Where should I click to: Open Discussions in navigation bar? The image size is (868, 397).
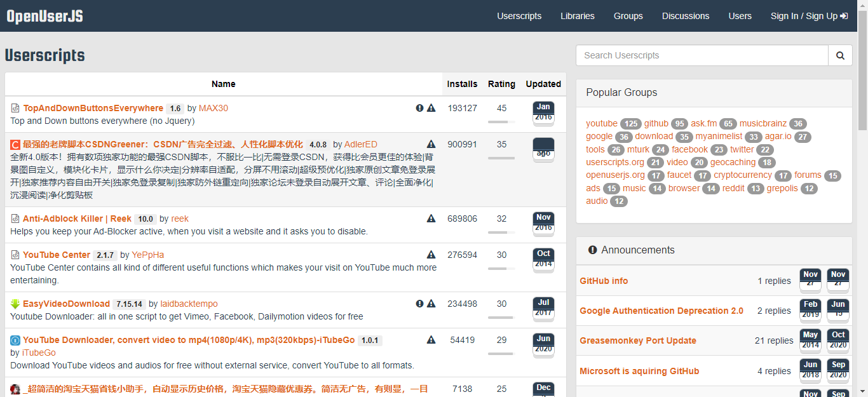(686, 16)
